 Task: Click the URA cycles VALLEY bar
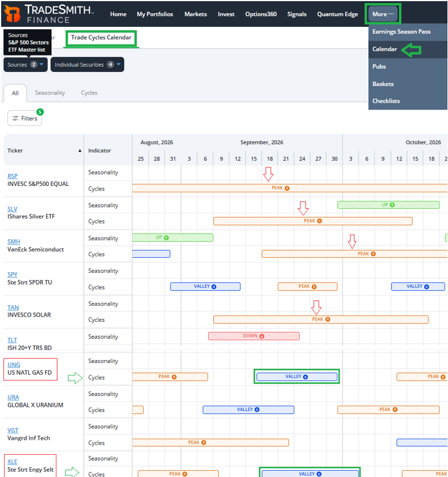pos(249,410)
